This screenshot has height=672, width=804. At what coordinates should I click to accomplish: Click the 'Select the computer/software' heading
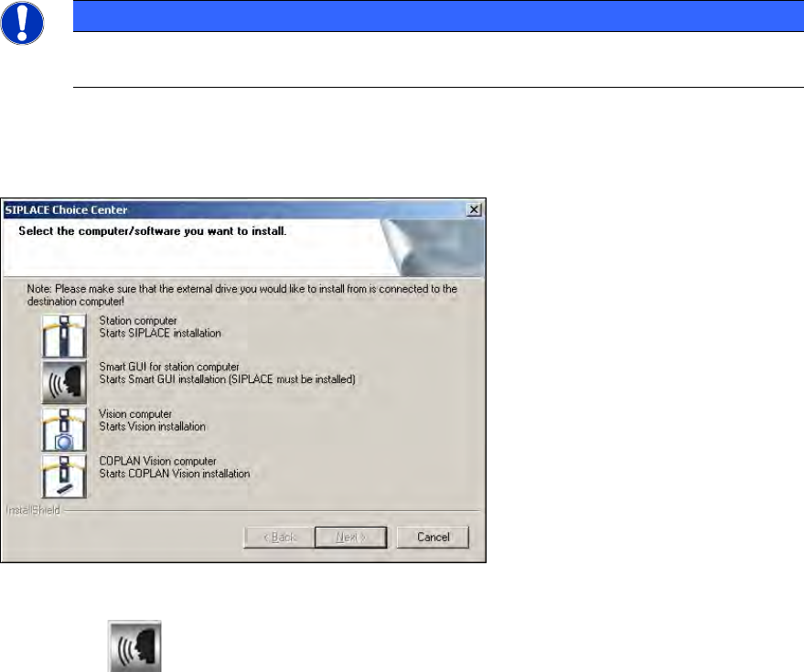[152, 231]
